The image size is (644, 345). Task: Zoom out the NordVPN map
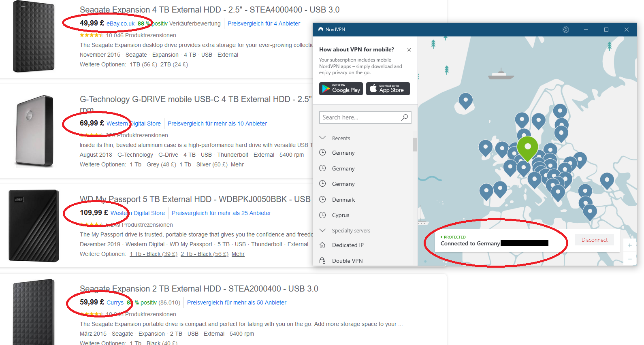(x=630, y=259)
